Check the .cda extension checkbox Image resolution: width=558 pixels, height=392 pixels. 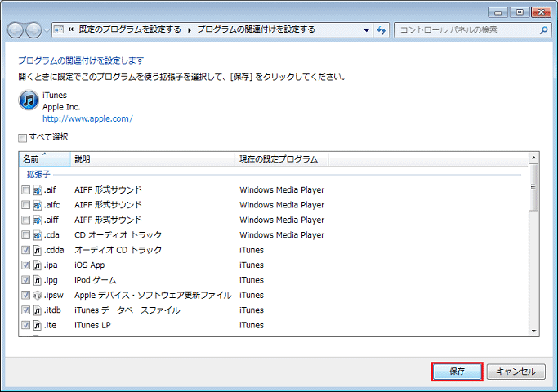tap(25, 235)
